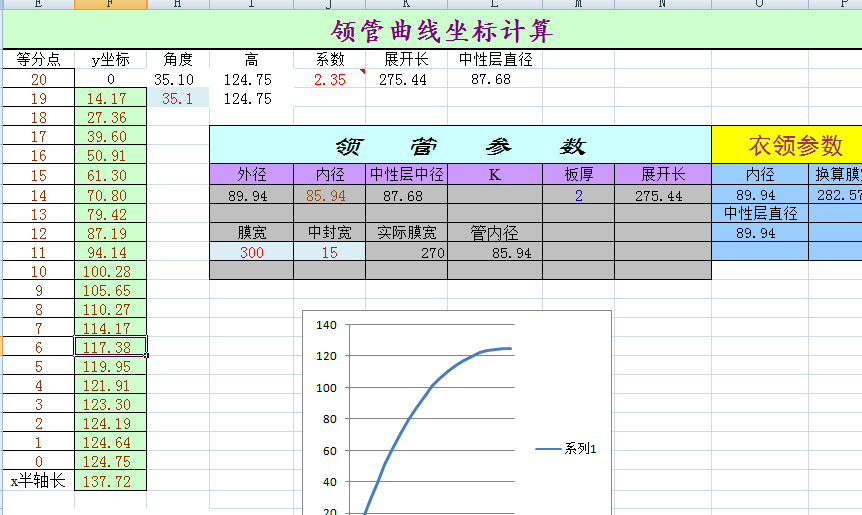Image resolution: width=862 pixels, height=515 pixels.
Task: Select the y value 124.19
Action: pyautogui.click(x=110, y=423)
